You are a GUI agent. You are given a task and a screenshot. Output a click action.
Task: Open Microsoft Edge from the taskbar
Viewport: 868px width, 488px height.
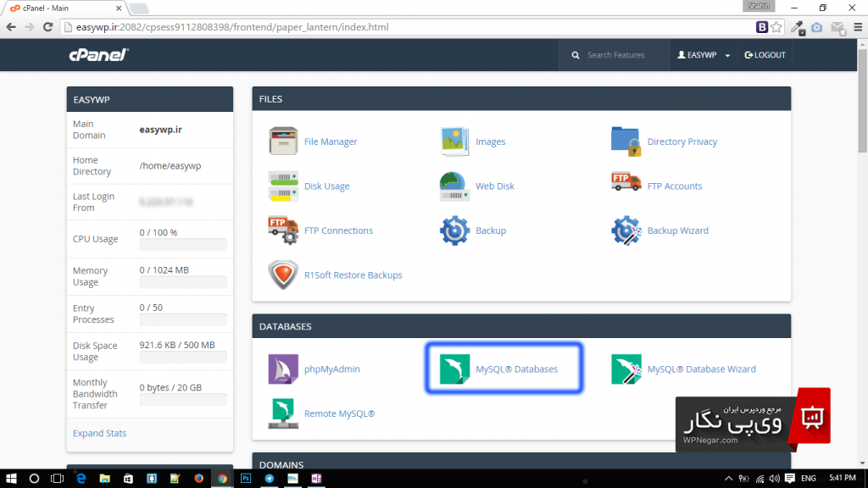[x=81, y=479]
